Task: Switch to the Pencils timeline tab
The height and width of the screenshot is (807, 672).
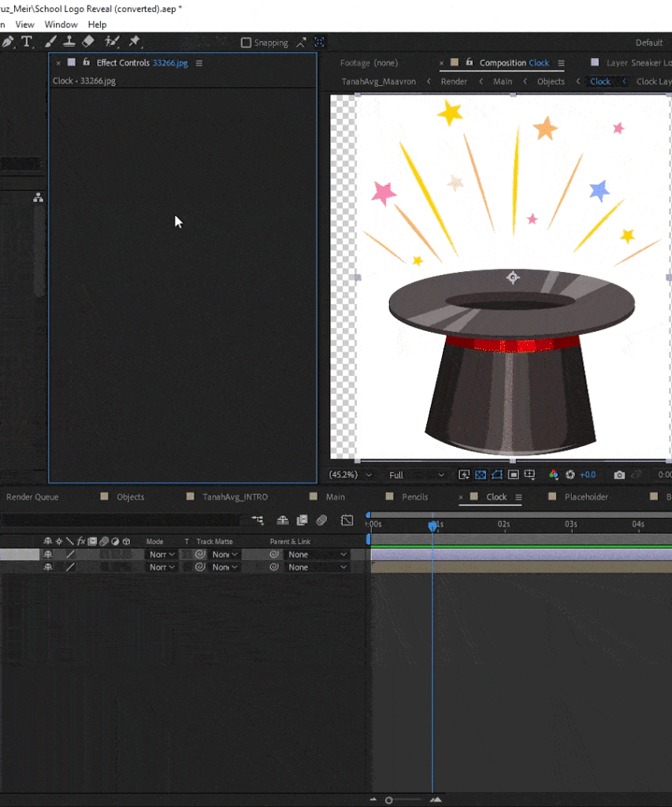Action: 414,497
